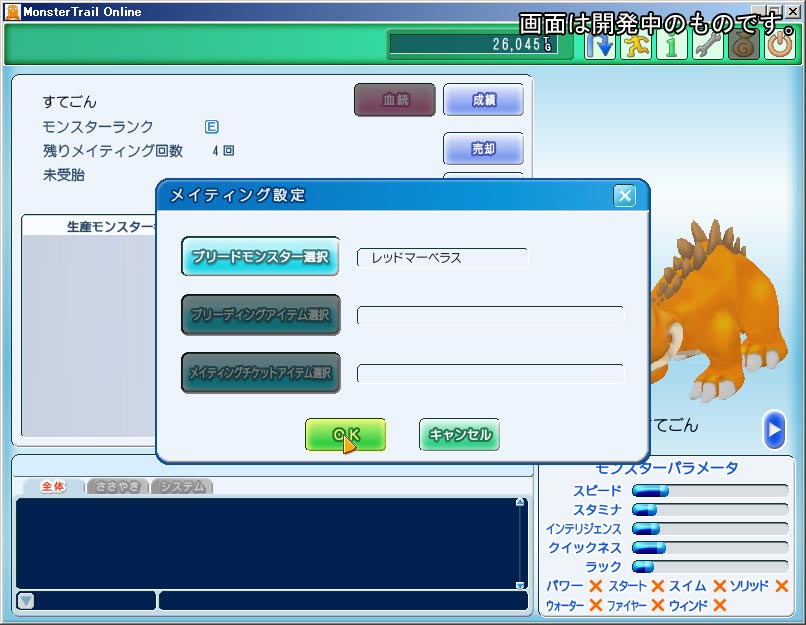Select the 全体 chat tab
Screen dimensions: 806x625
pyautogui.click(x=53, y=486)
